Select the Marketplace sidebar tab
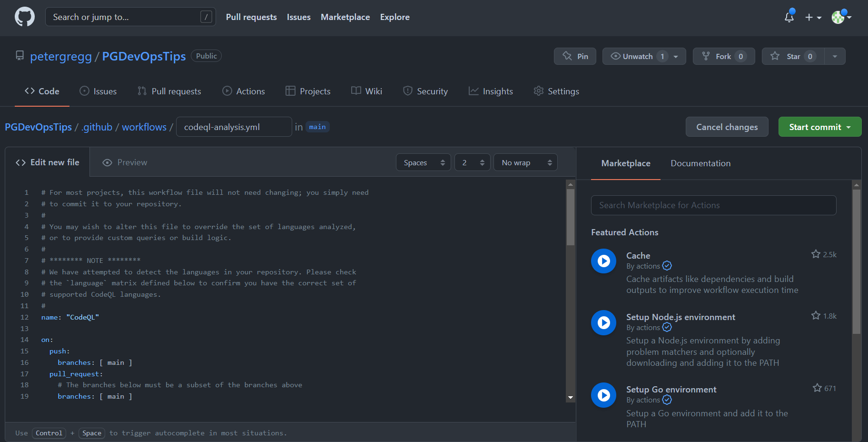868x442 pixels. (626, 163)
